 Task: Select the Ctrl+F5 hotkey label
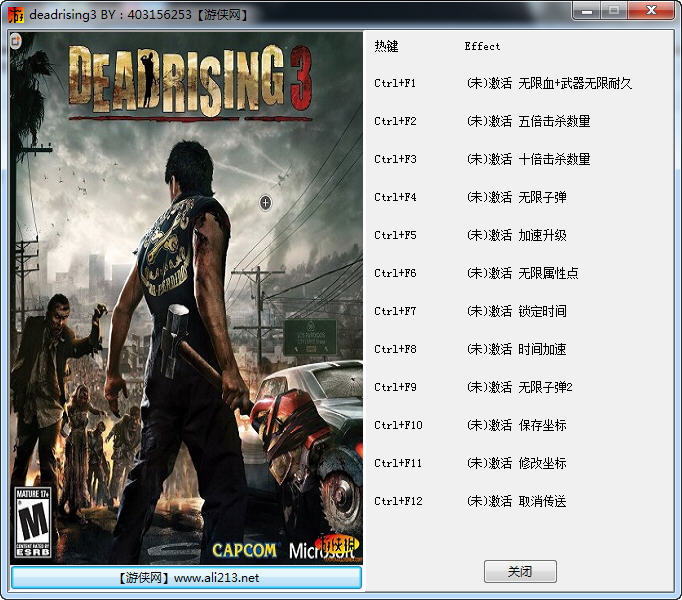[395, 235]
